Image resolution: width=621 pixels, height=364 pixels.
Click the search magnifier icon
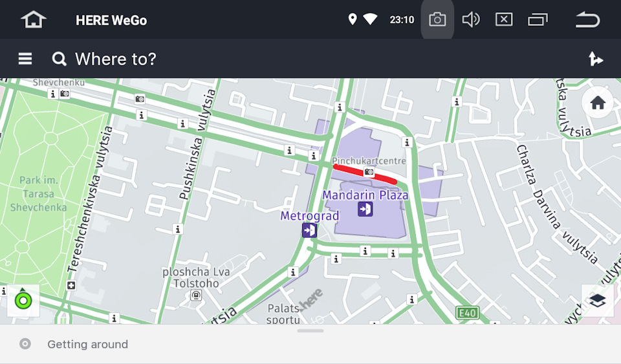tap(59, 59)
